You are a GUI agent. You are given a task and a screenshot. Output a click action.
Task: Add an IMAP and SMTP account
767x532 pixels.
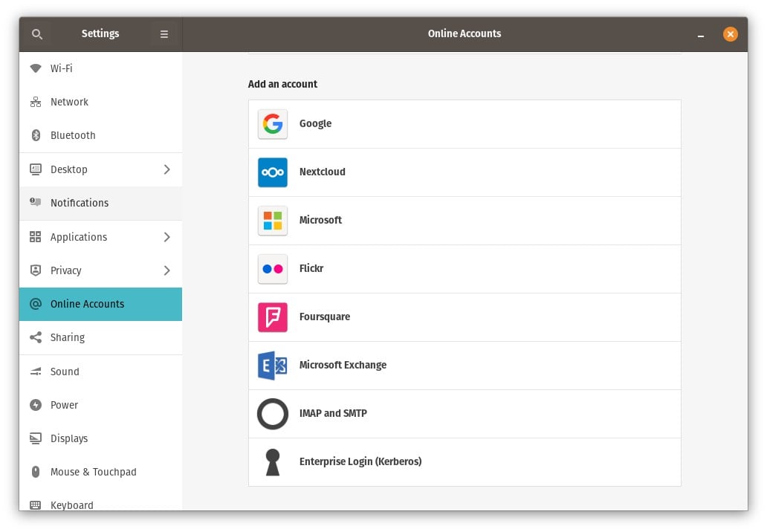pos(465,414)
